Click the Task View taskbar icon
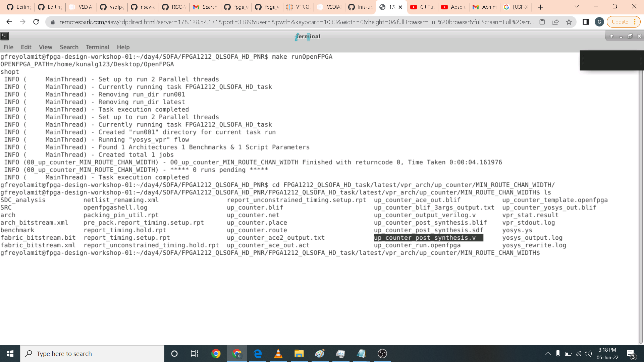 tap(195, 354)
